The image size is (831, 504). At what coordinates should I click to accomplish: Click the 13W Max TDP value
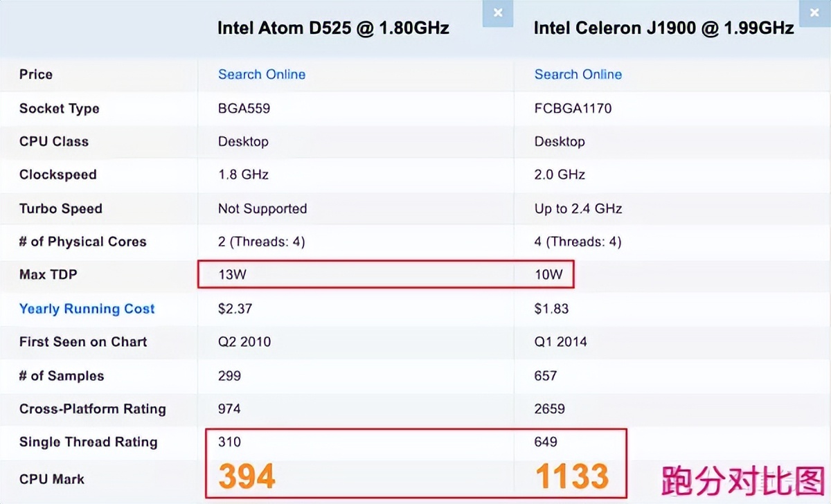232,275
